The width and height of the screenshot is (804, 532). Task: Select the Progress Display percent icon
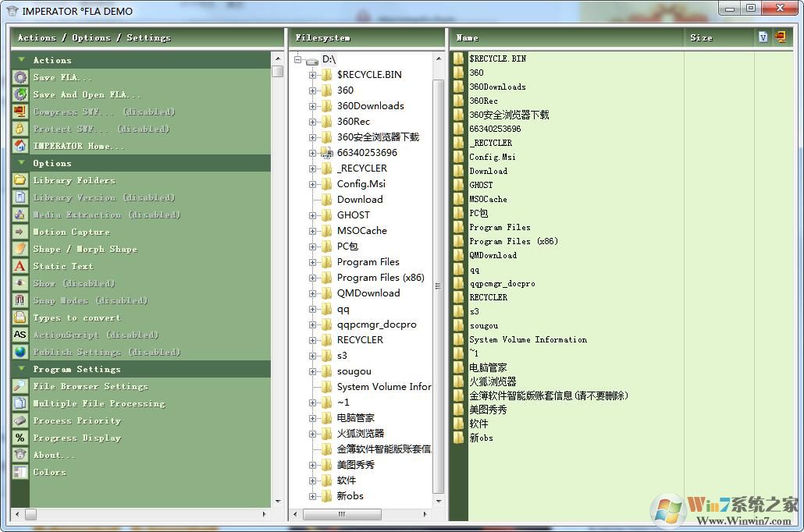(x=21, y=438)
